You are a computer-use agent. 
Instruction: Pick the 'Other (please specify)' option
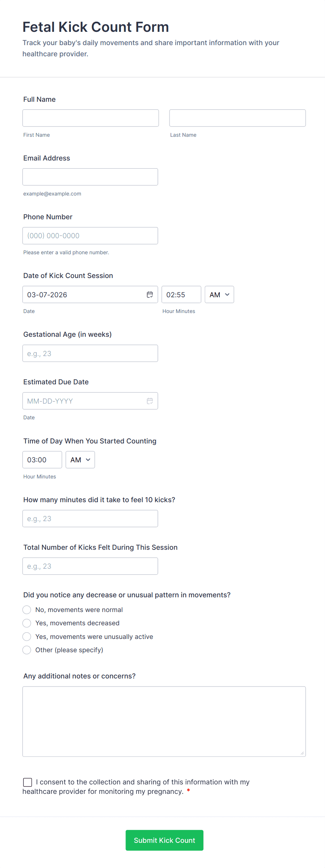pyautogui.click(x=27, y=650)
